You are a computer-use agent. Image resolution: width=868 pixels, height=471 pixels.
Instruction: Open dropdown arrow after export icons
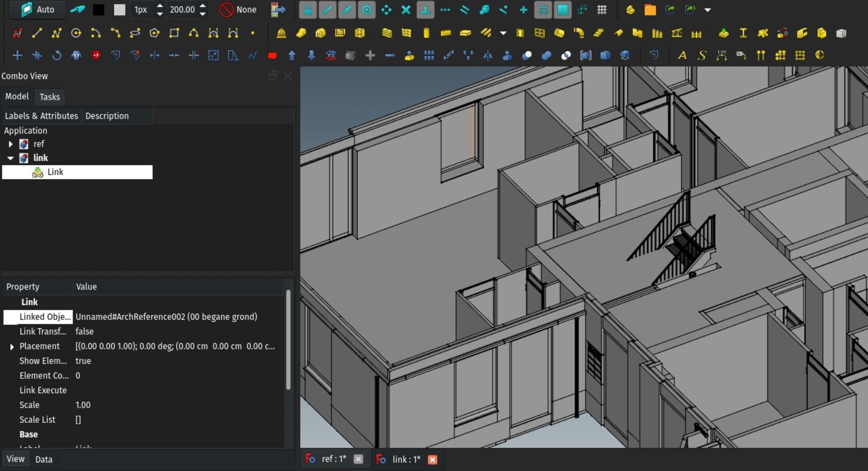708,9
